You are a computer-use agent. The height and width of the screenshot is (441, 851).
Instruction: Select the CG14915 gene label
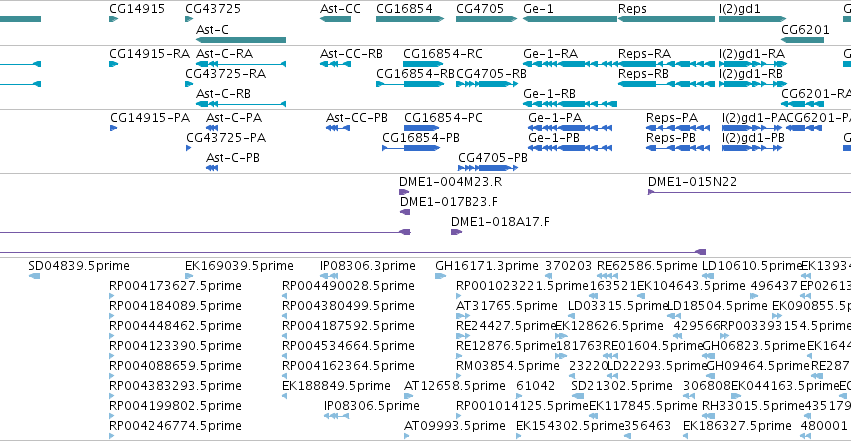[137, 9]
